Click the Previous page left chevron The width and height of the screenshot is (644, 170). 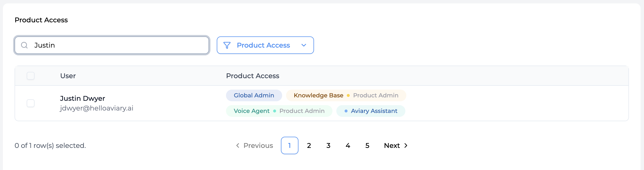[238, 145]
